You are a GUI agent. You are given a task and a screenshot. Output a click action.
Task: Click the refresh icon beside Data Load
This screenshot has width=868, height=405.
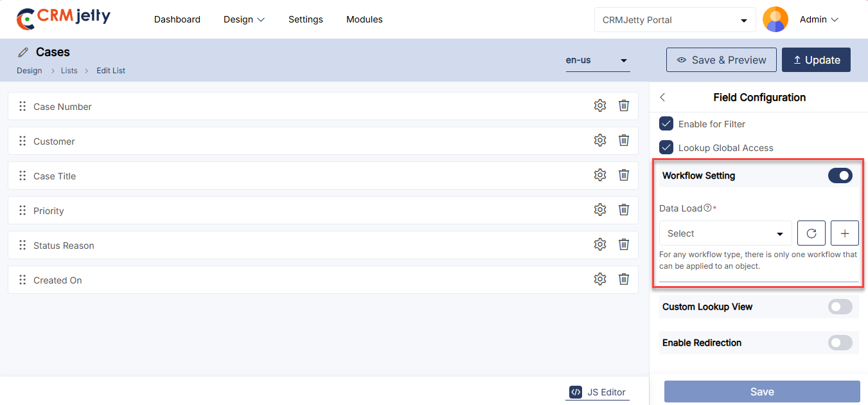tap(811, 233)
